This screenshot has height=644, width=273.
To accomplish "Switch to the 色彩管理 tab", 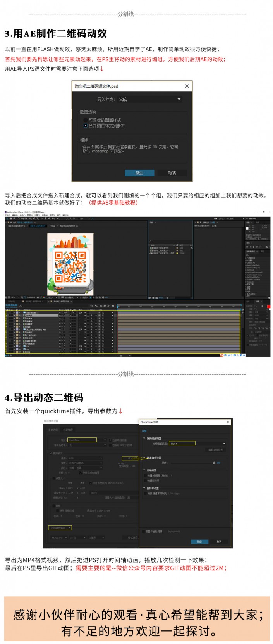I will coord(68,430).
